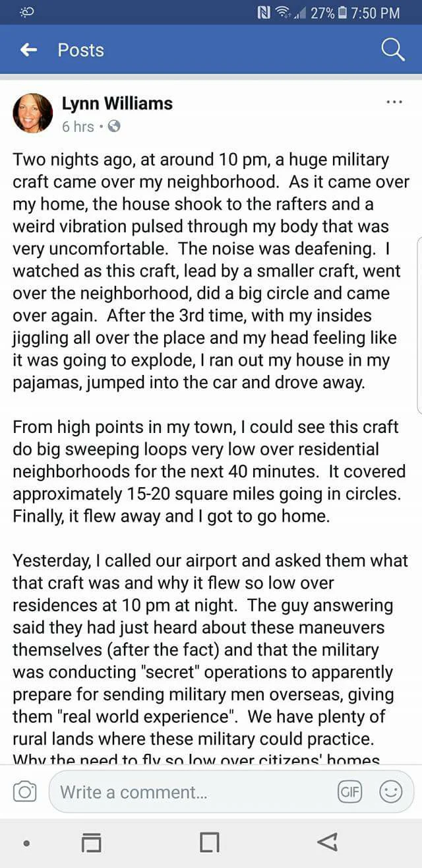Tap the battery indicator in status bar

click(x=342, y=12)
